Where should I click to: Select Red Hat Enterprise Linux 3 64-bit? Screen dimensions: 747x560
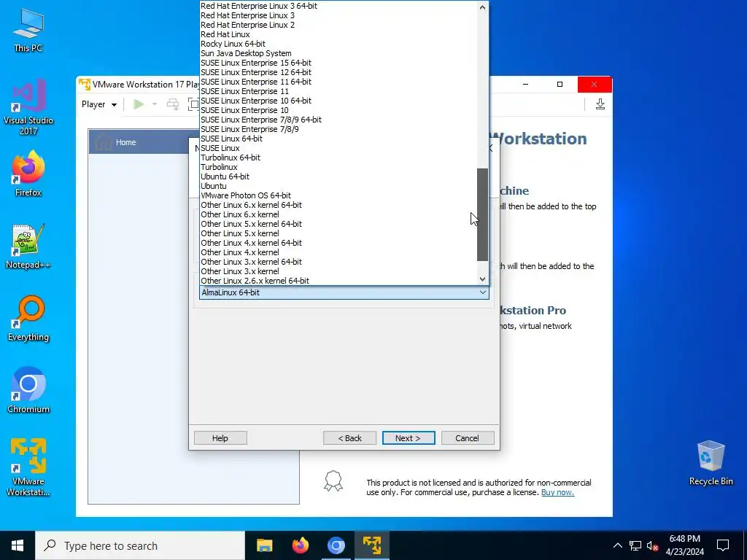tap(338, 6)
